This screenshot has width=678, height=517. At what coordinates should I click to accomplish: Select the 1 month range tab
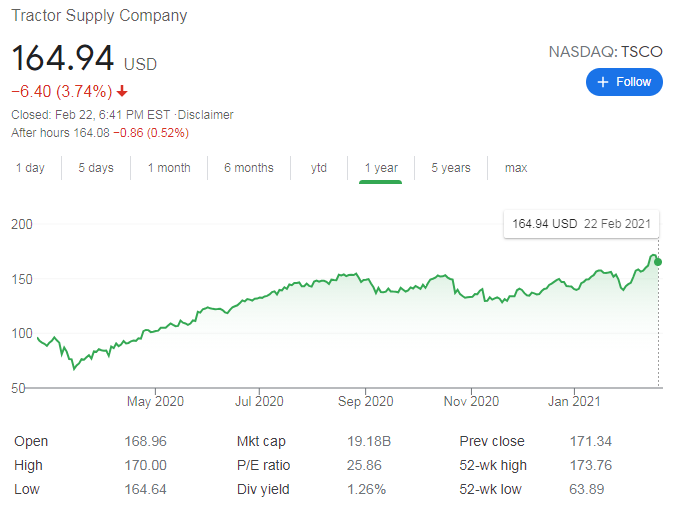(169, 168)
